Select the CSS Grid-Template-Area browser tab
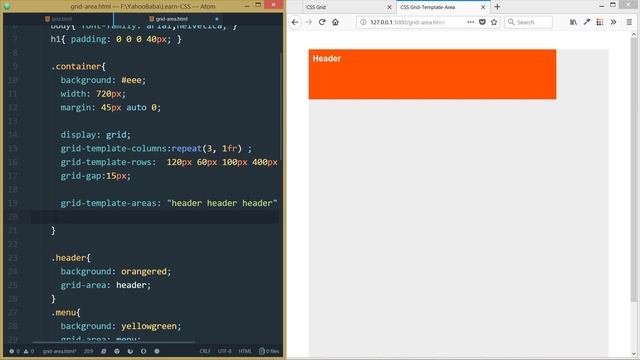640x360 pixels. pos(443,7)
